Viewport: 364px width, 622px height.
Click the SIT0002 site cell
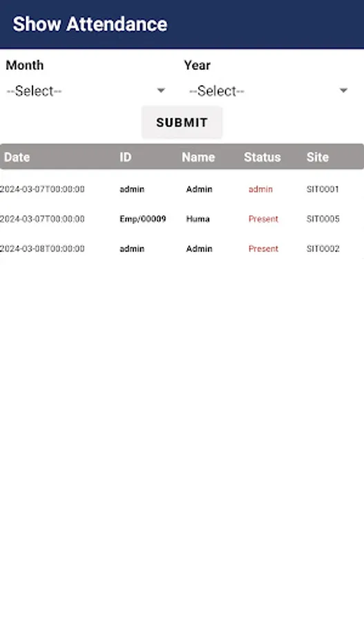coord(323,249)
